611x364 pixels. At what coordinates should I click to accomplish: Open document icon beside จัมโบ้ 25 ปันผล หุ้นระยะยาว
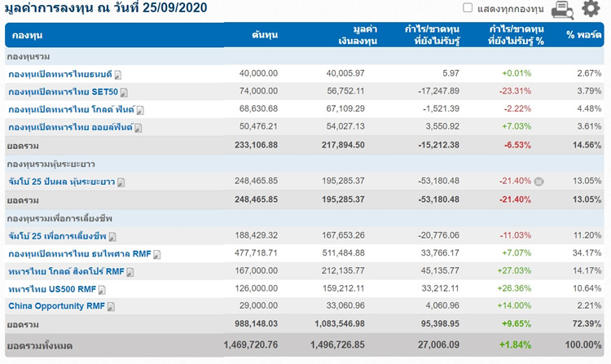[121, 182]
